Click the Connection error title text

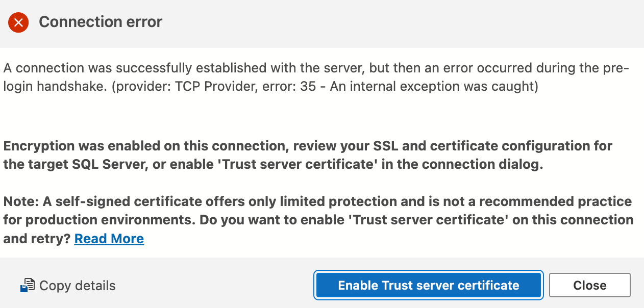pyautogui.click(x=100, y=22)
